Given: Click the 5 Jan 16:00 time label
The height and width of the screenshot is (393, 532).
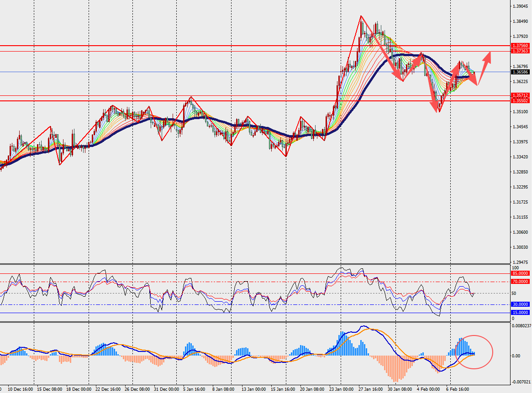Looking at the screenshot, I should (x=194, y=389).
